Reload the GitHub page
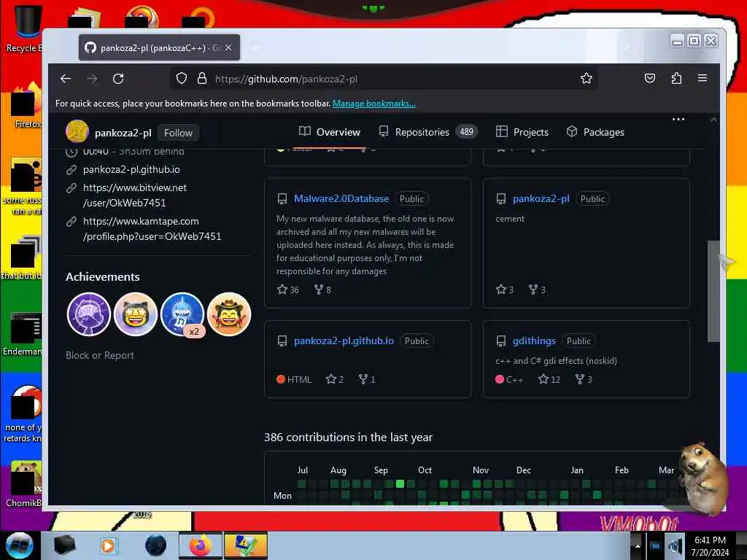The width and height of the screenshot is (747, 560). [x=118, y=79]
